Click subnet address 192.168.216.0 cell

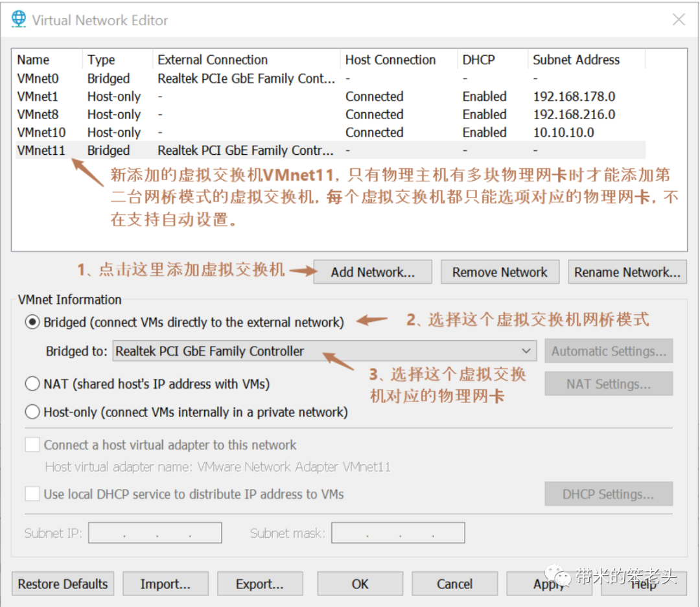[574, 114]
